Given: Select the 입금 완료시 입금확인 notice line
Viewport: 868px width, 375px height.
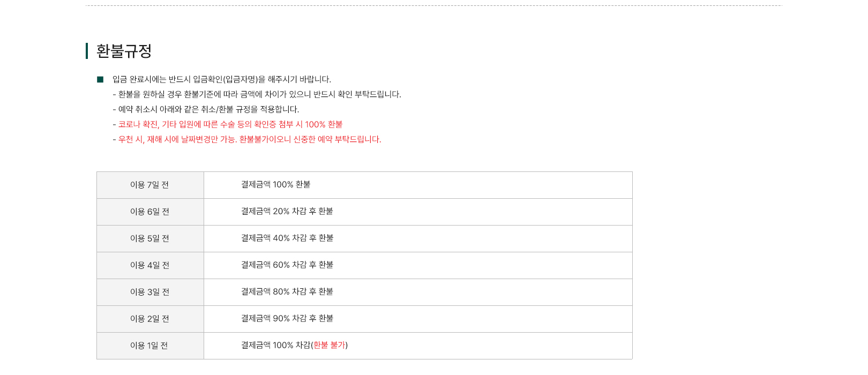Looking at the screenshot, I should 221,79.
